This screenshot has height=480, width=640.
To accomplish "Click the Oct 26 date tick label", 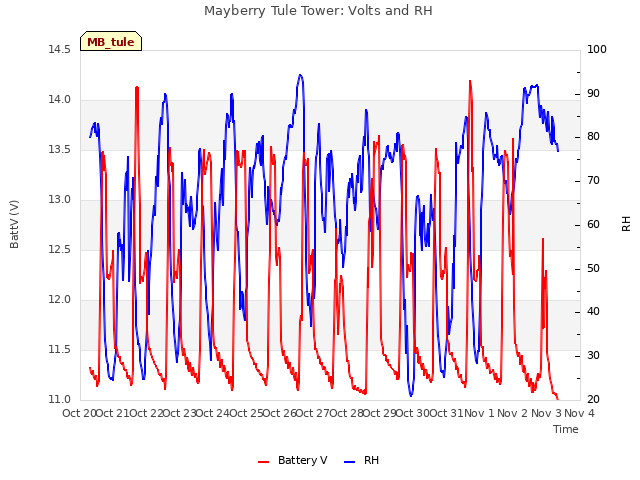I will coord(279,413).
